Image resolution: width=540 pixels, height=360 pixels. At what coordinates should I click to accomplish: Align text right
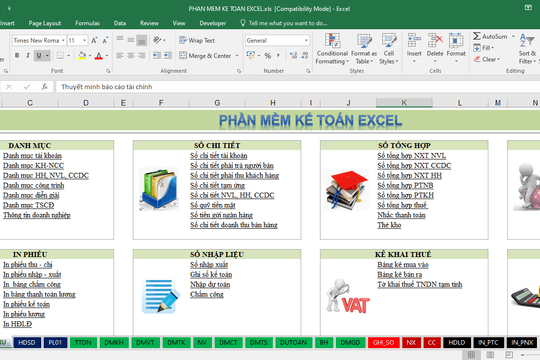[x=142, y=55]
